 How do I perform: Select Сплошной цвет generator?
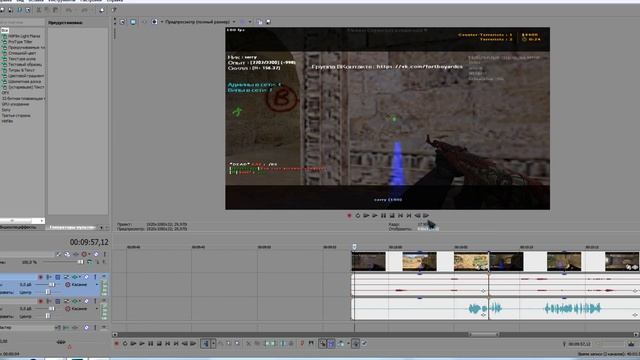click(22, 53)
